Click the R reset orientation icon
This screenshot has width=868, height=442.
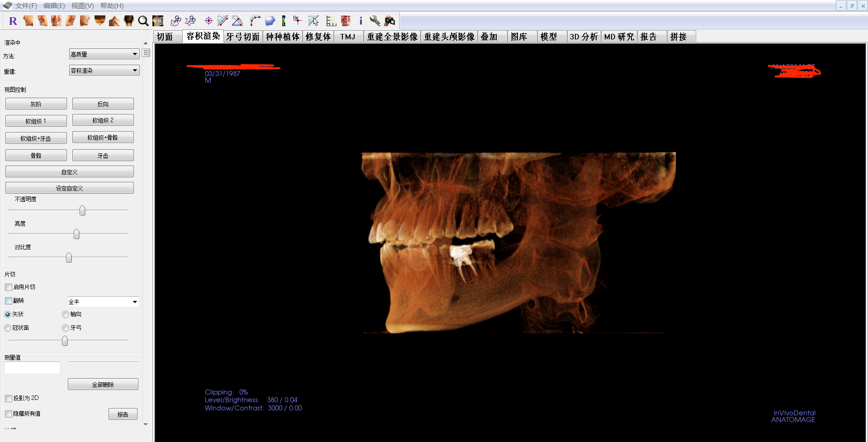(14, 21)
